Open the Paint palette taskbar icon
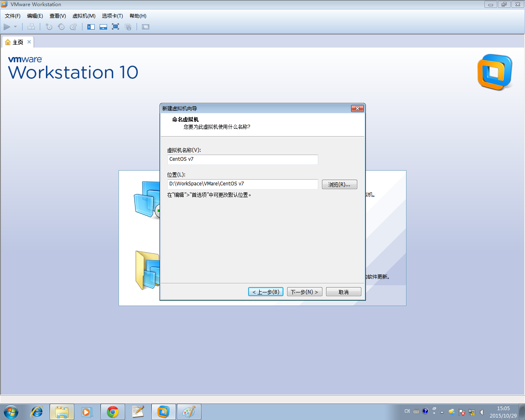Image resolution: width=525 pixels, height=420 pixels. [189, 412]
